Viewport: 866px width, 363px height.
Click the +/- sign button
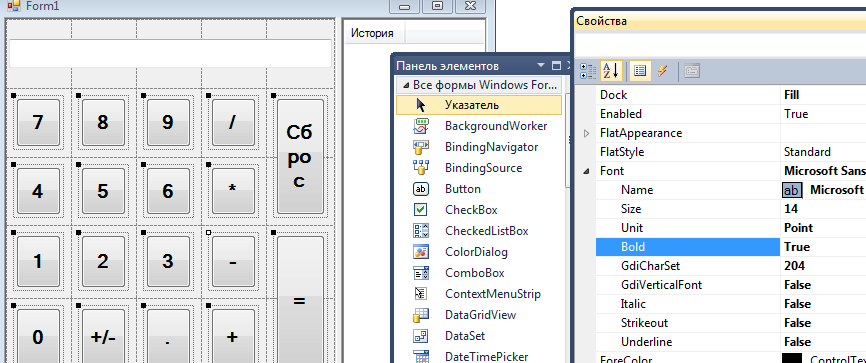(103, 336)
